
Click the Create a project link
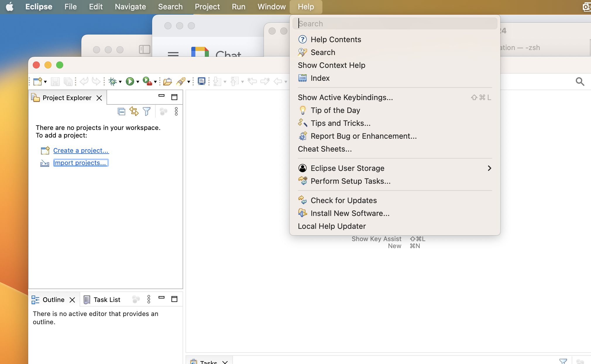pyautogui.click(x=81, y=150)
